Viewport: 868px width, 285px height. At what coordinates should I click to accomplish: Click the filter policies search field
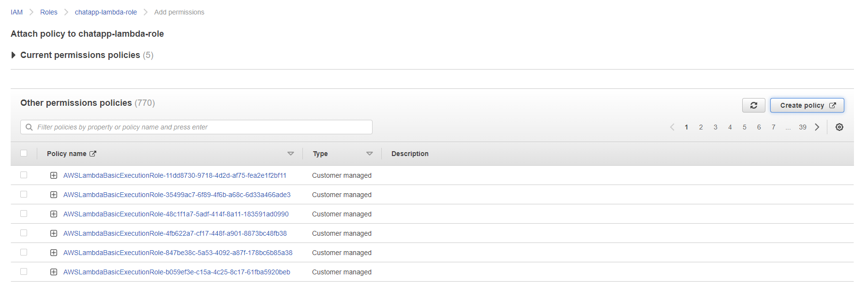(x=196, y=127)
